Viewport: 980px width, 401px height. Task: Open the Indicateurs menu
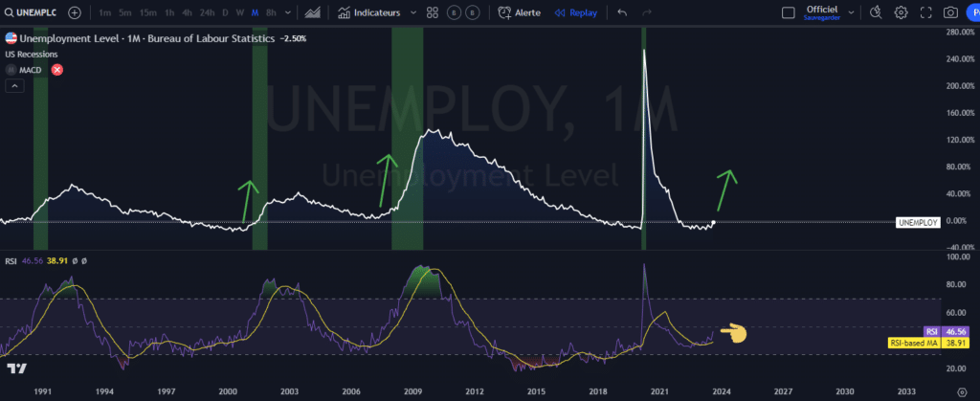(x=368, y=13)
